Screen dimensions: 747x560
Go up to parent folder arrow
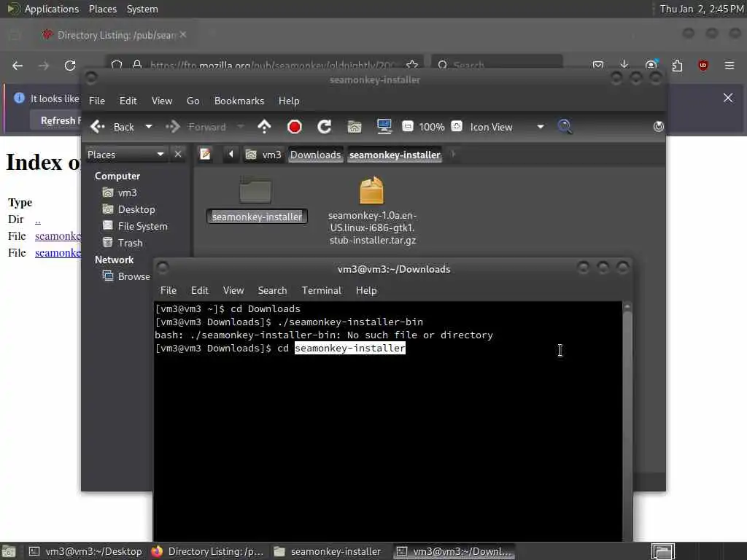coord(264,127)
